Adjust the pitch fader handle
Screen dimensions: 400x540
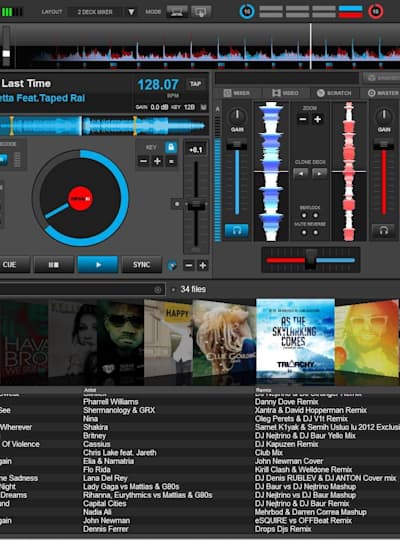[196, 205]
